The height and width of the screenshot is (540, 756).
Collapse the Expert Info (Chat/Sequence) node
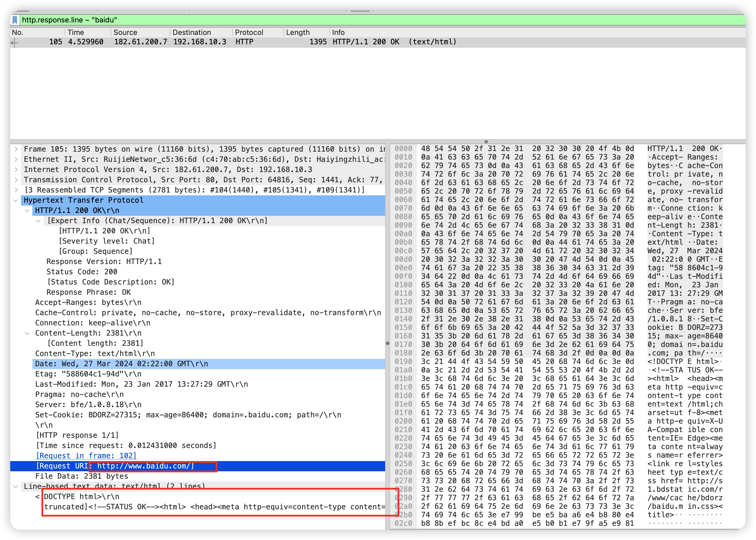pos(39,221)
